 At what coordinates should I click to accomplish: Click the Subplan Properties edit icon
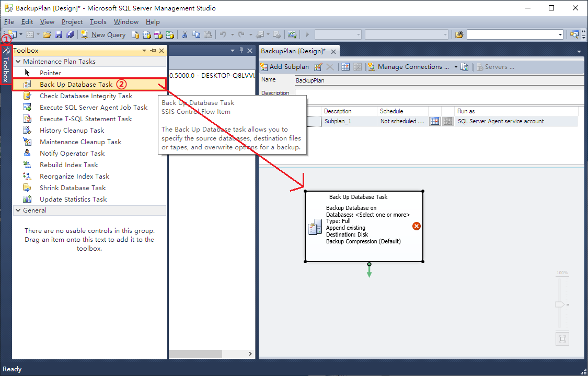coord(318,67)
